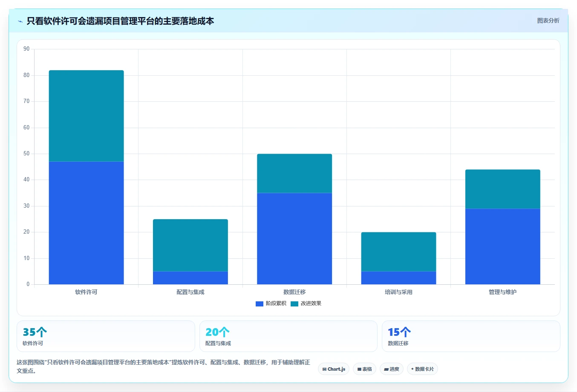Click the 配置与集成 x-axis label
The width and height of the screenshot is (577, 392).
pyautogui.click(x=190, y=292)
